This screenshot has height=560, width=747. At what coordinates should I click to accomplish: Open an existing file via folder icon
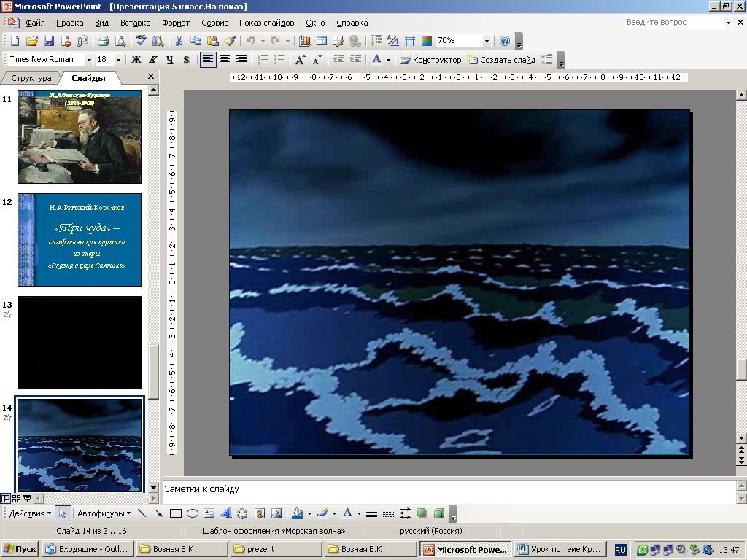tap(31, 41)
